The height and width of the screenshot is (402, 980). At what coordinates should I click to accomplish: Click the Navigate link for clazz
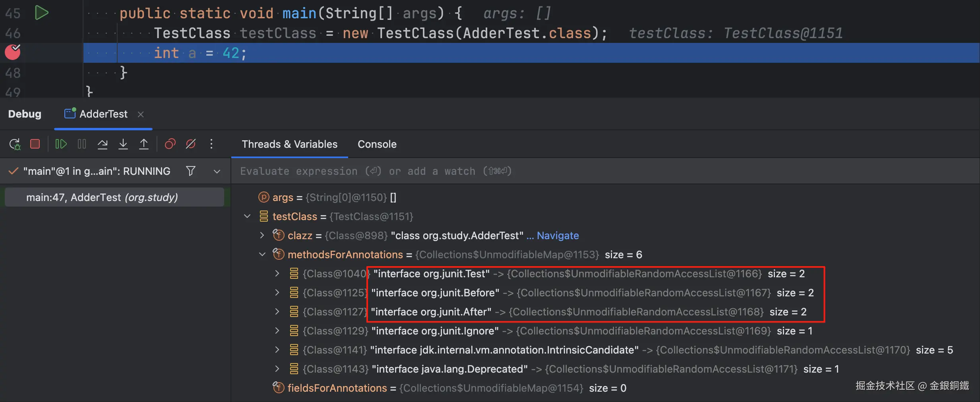[558, 236]
